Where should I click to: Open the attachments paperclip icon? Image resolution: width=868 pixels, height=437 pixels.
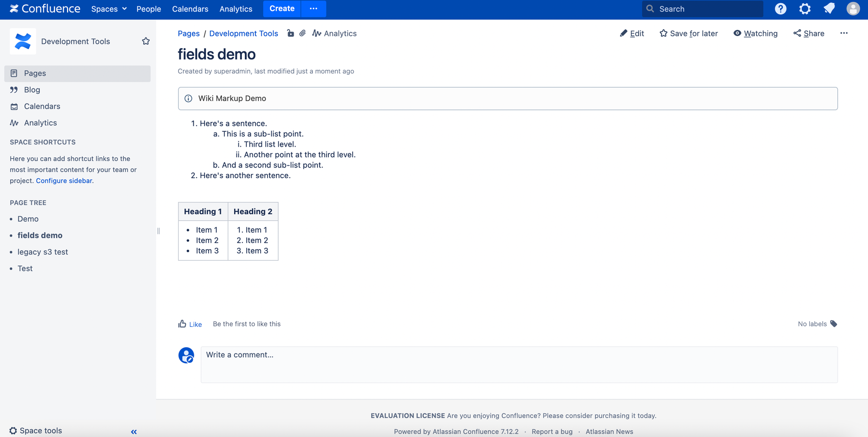pos(303,33)
